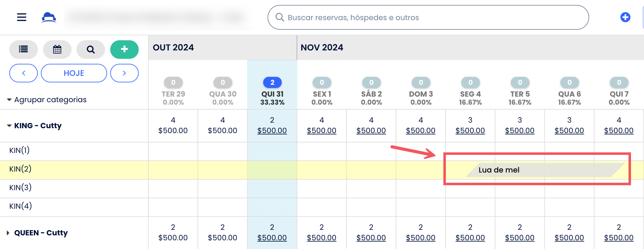644x249 pixels.
Task: Open the calendar date picker icon
Action: click(57, 49)
